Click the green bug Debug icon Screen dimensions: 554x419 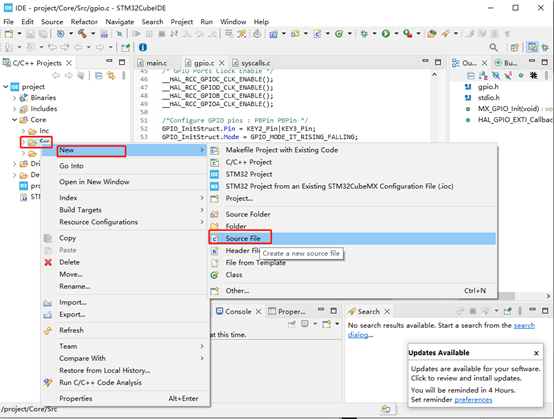pos(364,34)
